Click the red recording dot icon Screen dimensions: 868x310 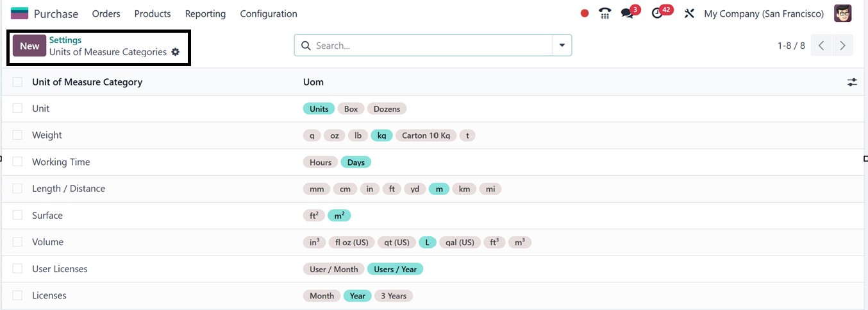[x=585, y=13]
